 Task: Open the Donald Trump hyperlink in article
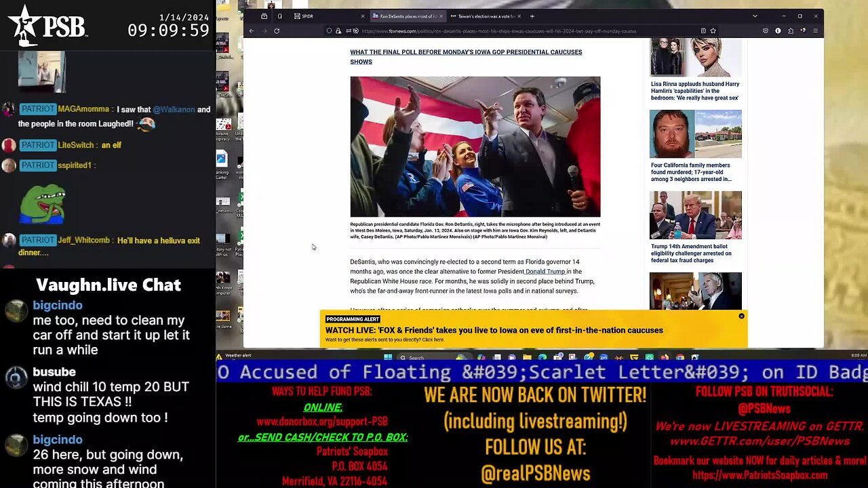click(x=545, y=271)
